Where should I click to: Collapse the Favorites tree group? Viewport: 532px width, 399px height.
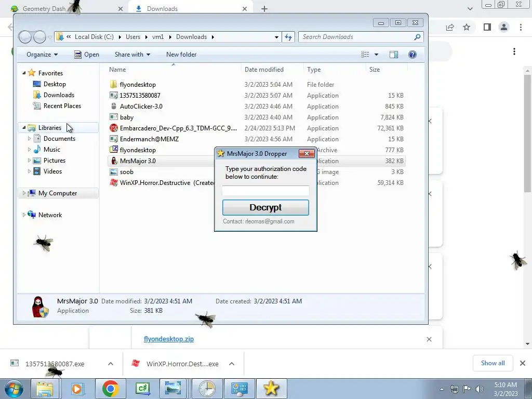(x=24, y=73)
